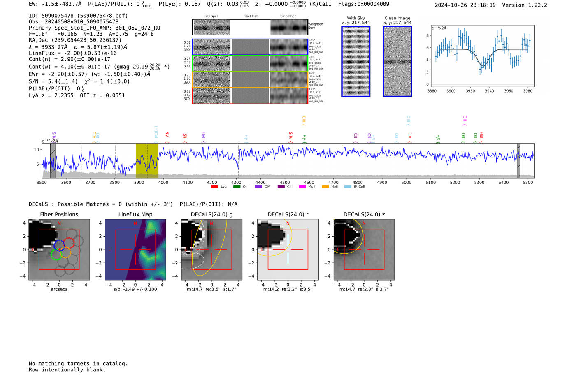Click the magenta MgII legend swatch
The height and width of the screenshot is (392, 576).
click(x=302, y=186)
